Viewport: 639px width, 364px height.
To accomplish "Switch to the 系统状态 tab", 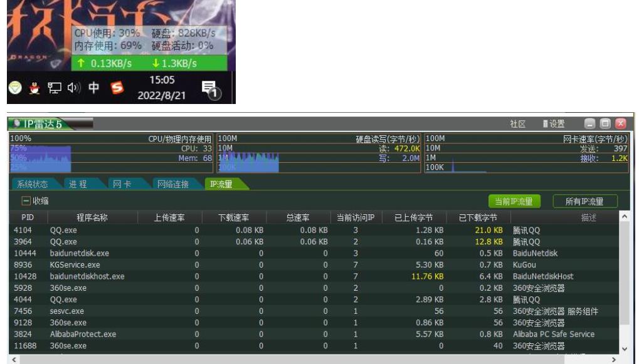I will point(33,184).
